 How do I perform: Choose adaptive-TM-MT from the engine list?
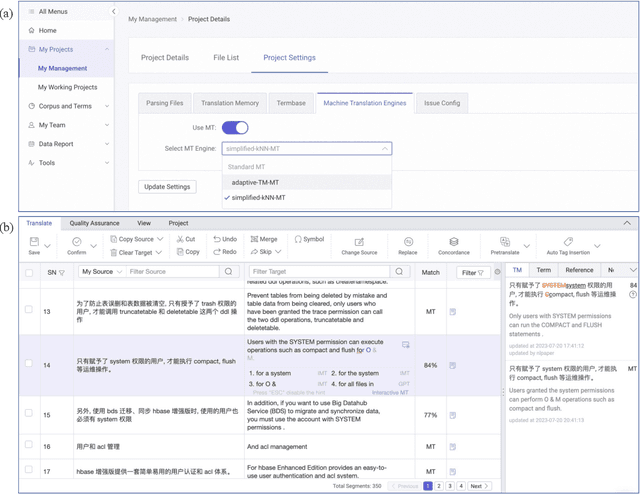coord(254,182)
